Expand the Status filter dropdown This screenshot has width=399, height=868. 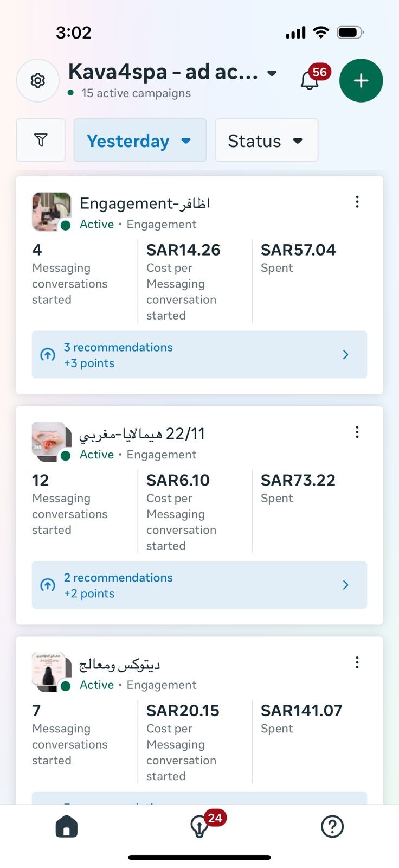coord(266,141)
